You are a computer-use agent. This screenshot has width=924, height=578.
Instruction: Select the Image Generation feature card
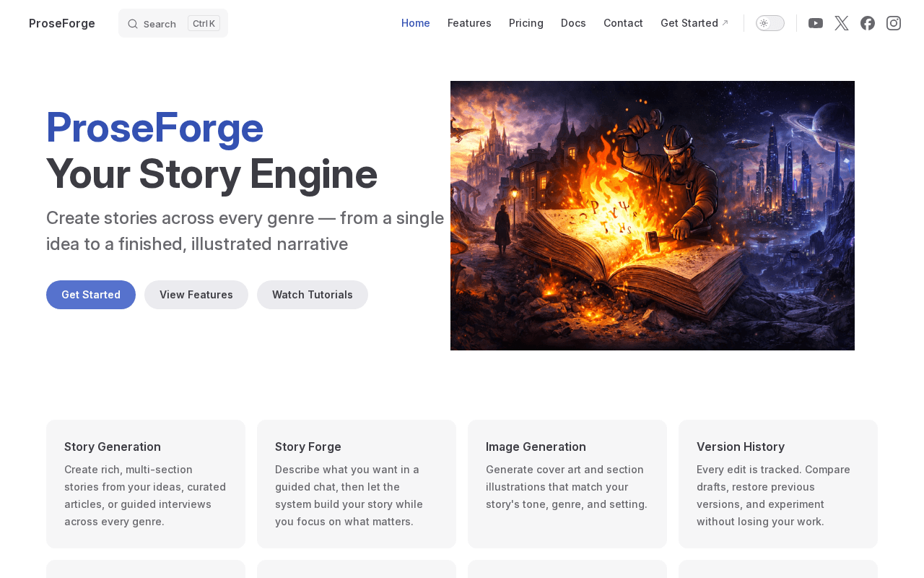point(567,484)
